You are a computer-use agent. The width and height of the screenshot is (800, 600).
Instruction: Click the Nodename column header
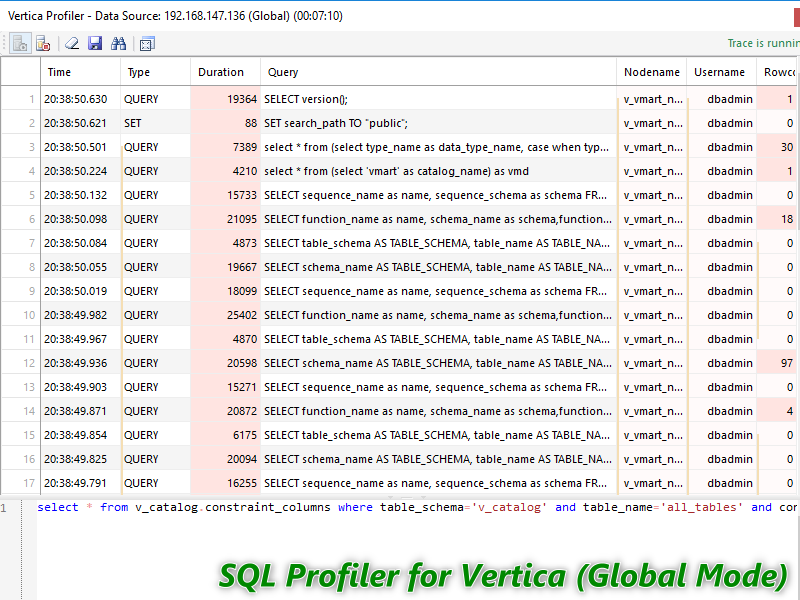click(x=652, y=72)
